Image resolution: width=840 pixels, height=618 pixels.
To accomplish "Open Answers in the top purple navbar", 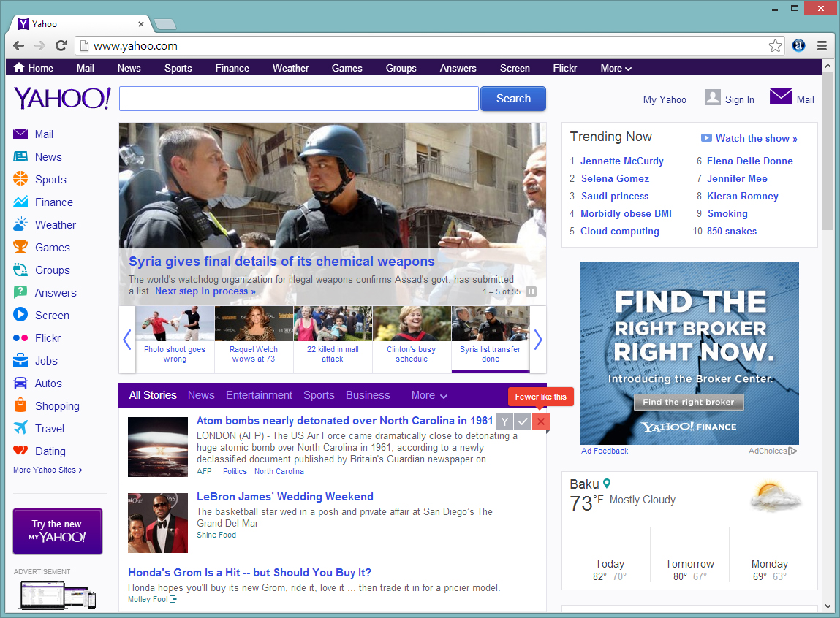I will tap(458, 69).
